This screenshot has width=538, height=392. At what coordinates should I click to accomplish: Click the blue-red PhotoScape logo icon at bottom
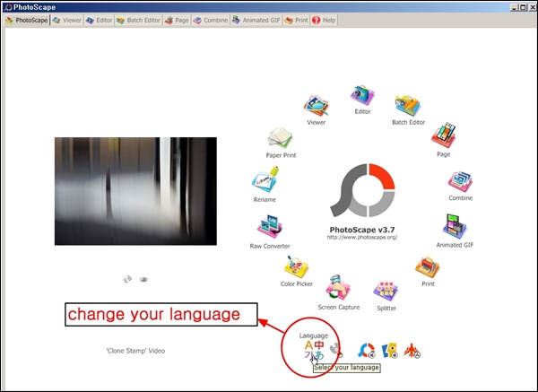366,351
